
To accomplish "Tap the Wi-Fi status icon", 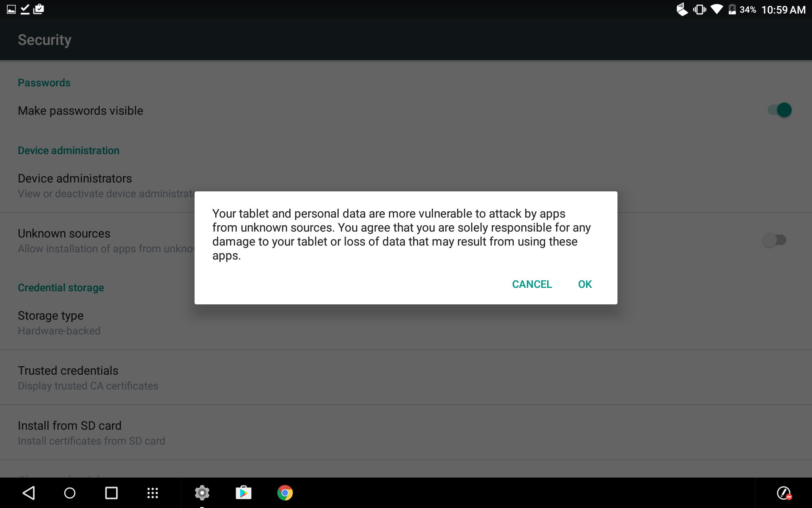I will pyautogui.click(x=717, y=8).
